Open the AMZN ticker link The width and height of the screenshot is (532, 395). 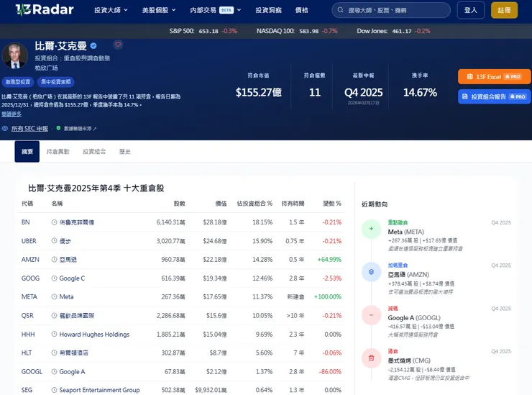click(x=30, y=260)
